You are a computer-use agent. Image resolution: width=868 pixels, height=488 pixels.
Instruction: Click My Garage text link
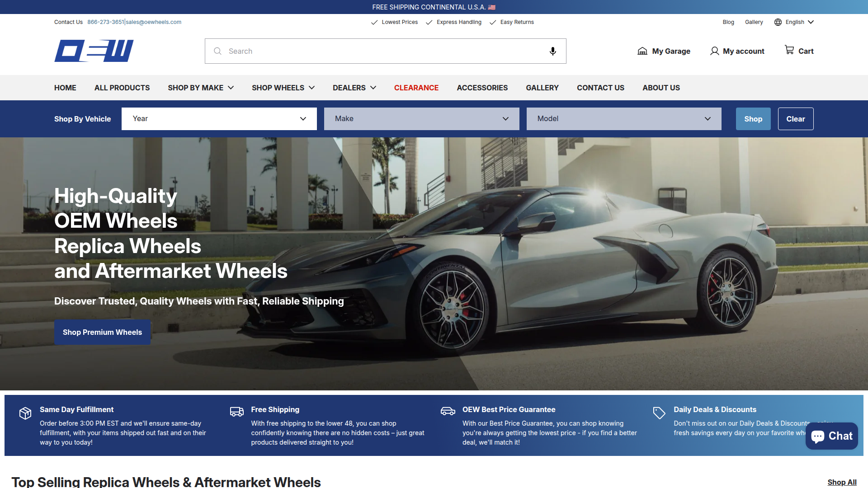671,51
